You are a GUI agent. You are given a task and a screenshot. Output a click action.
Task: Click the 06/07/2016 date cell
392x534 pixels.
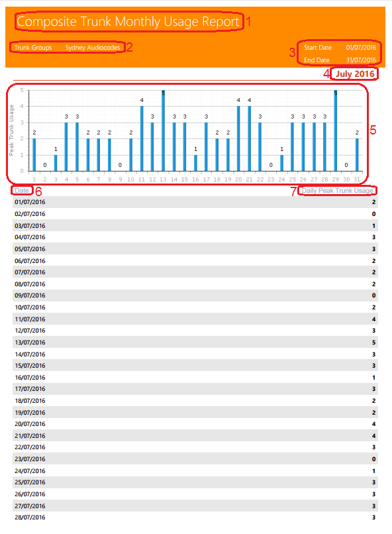click(x=30, y=260)
